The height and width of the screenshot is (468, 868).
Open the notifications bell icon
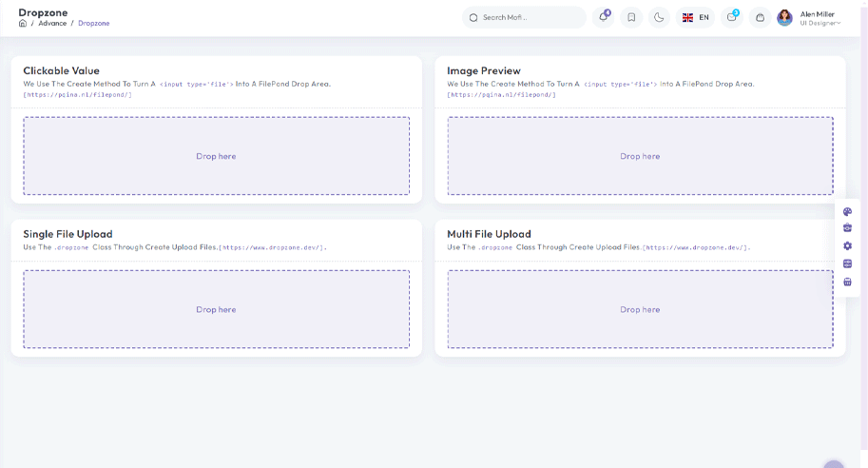point(604,17)
